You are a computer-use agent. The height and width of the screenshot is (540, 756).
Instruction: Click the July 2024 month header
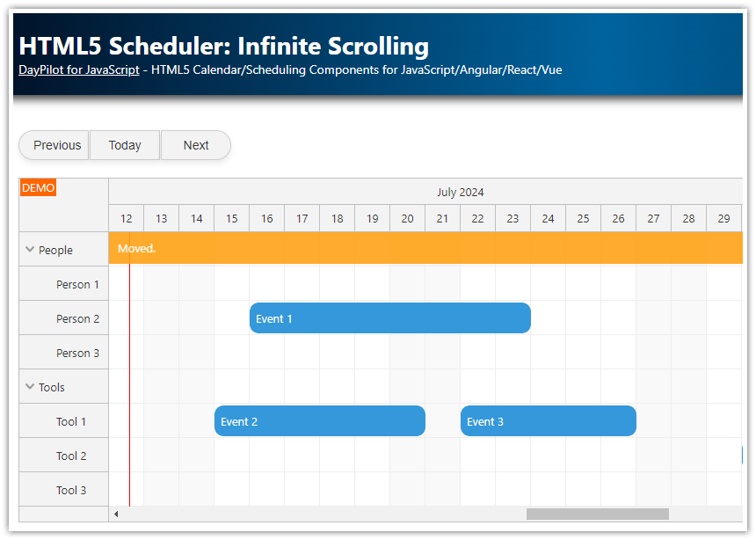(x=461, y=192)
